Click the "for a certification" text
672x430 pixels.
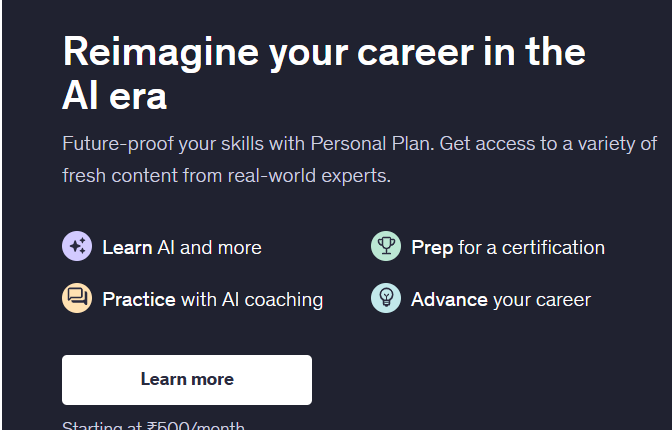531,247
